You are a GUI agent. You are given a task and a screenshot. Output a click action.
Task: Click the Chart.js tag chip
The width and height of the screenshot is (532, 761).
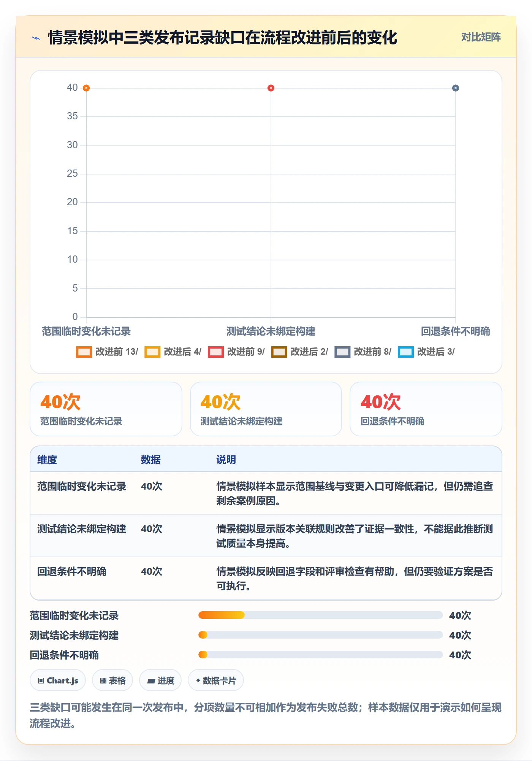point(58,680)
